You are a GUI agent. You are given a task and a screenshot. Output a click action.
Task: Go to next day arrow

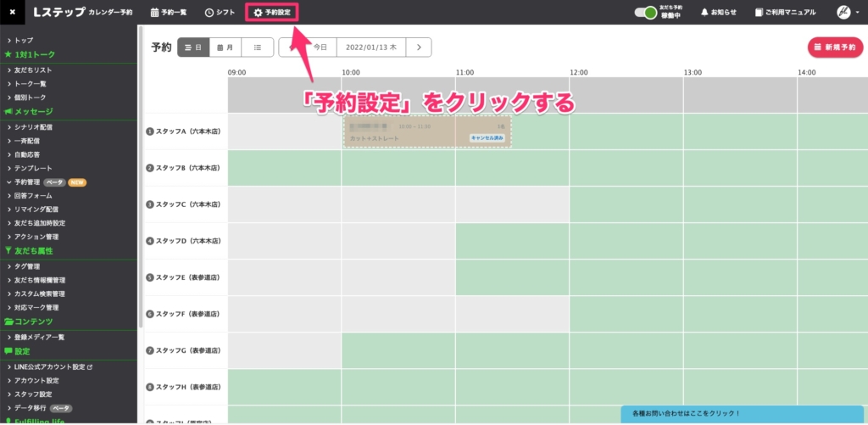coord(418,48)
